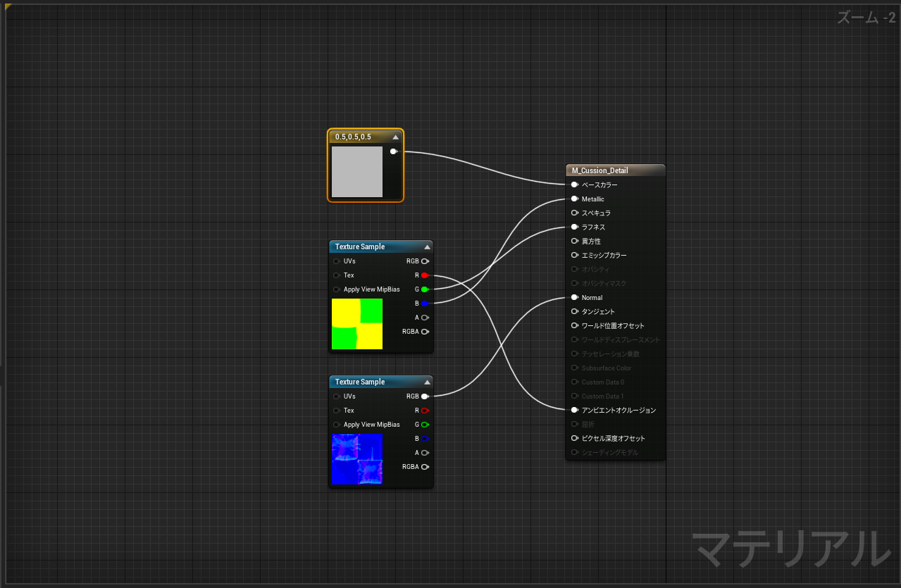The height and width of the screenshot is (588, 901).
Task: Collapse the 0.5,0.5,0.5 constant node preview arrow
Action: [x=395, y=137]
